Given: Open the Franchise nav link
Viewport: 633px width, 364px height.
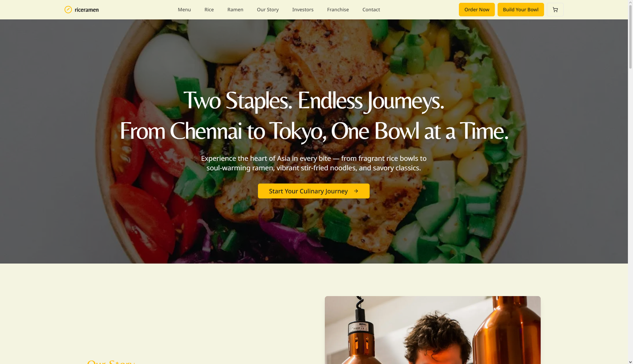Looking at the screenshot, I should tap(338, 9).
